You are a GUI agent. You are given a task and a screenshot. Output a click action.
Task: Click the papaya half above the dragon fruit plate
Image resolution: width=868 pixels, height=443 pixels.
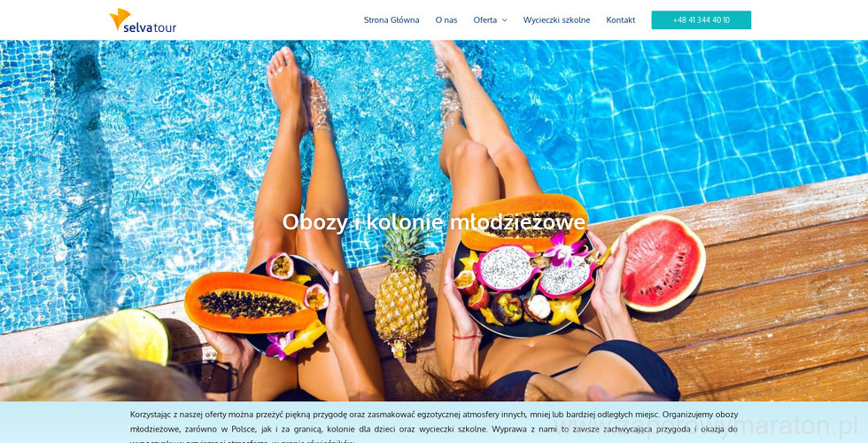523,221
